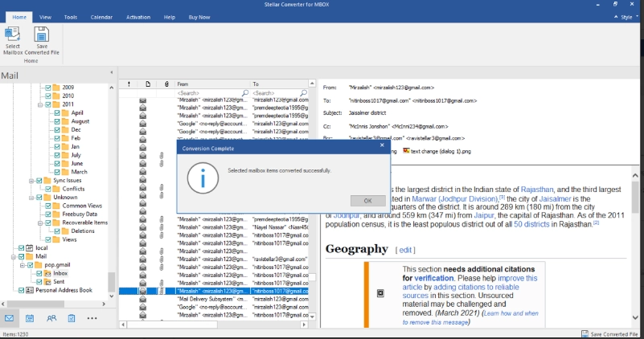
Task: Close the Conversion Complete dialog
Action: (382, 145)
